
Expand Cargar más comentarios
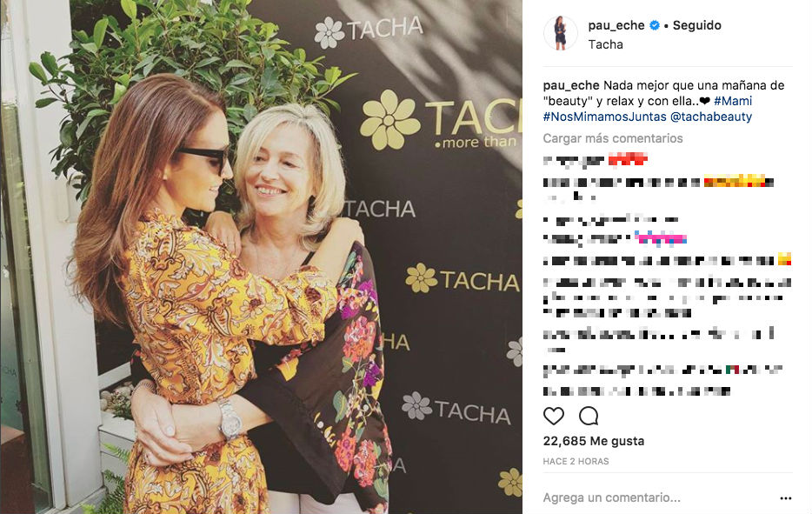pos(613,138)
